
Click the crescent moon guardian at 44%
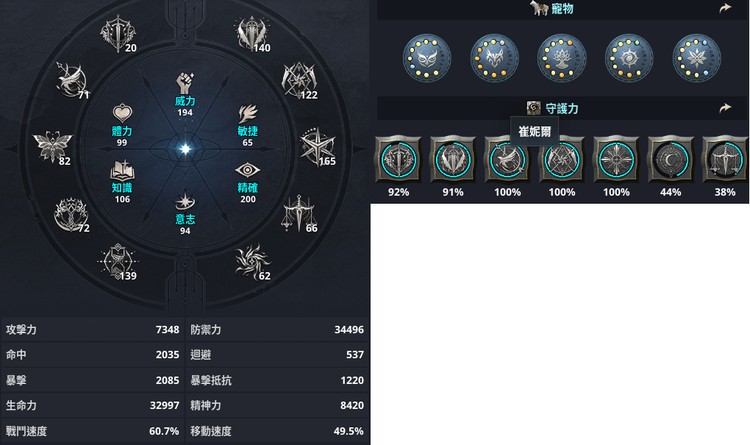pos(670,159)
